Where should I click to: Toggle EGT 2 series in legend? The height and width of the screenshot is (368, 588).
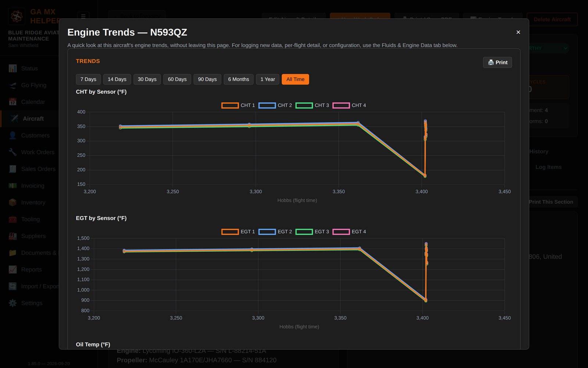point(275,231)
